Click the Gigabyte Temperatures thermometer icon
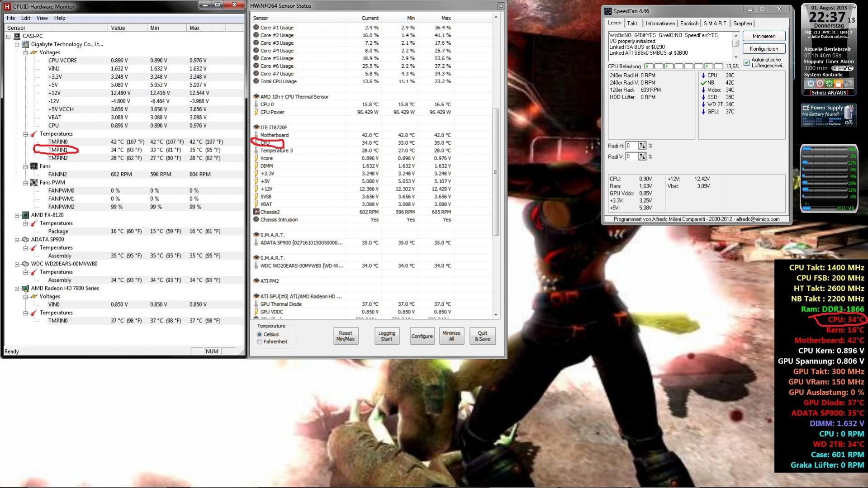The height and width of the screenshot is (488, 868). 34,134
